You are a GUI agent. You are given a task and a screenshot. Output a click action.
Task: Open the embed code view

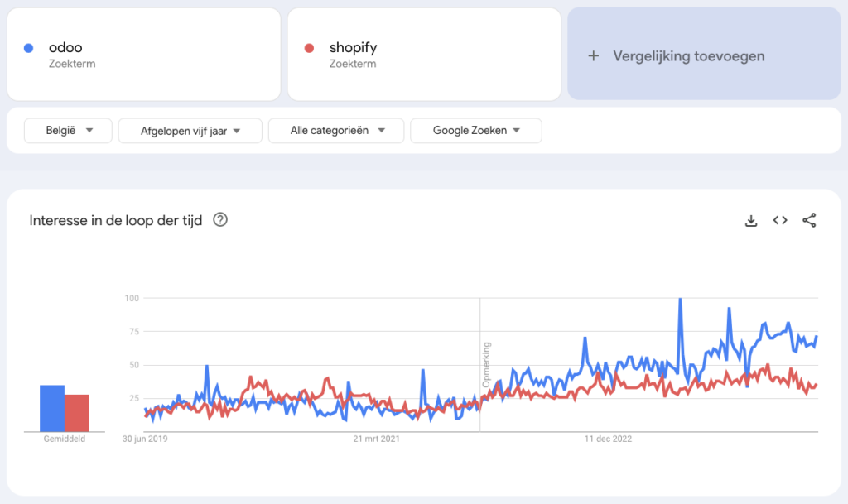(x=779, y=221)
